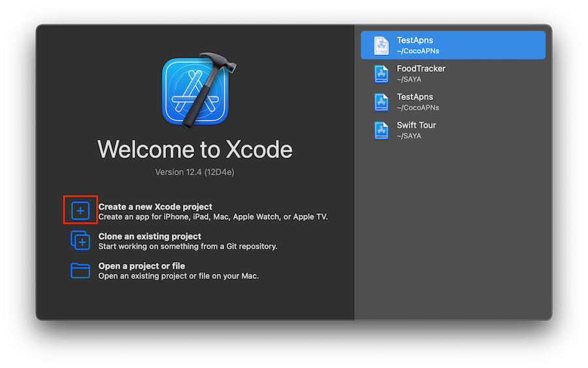Screen dimensions: 588x368
Task: Select Open a project or file
Action: (x=142, y=266)
